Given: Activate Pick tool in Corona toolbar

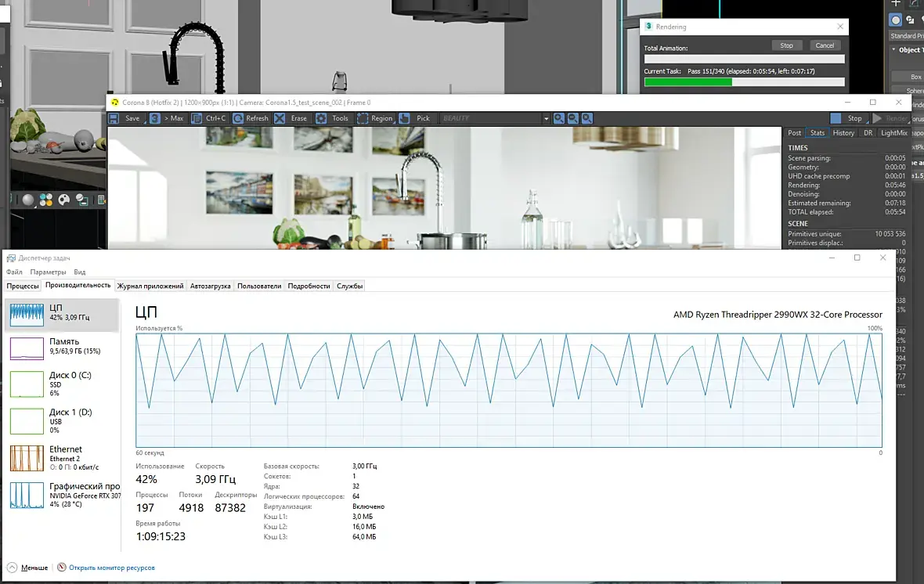Looking at the screenshot, I should point(416,118).
